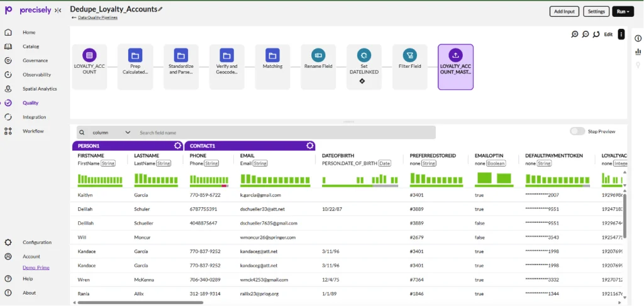This screenshot has width=644, height=306.
Task: Click Edit on the pipeline canvas
Action: 608,35
